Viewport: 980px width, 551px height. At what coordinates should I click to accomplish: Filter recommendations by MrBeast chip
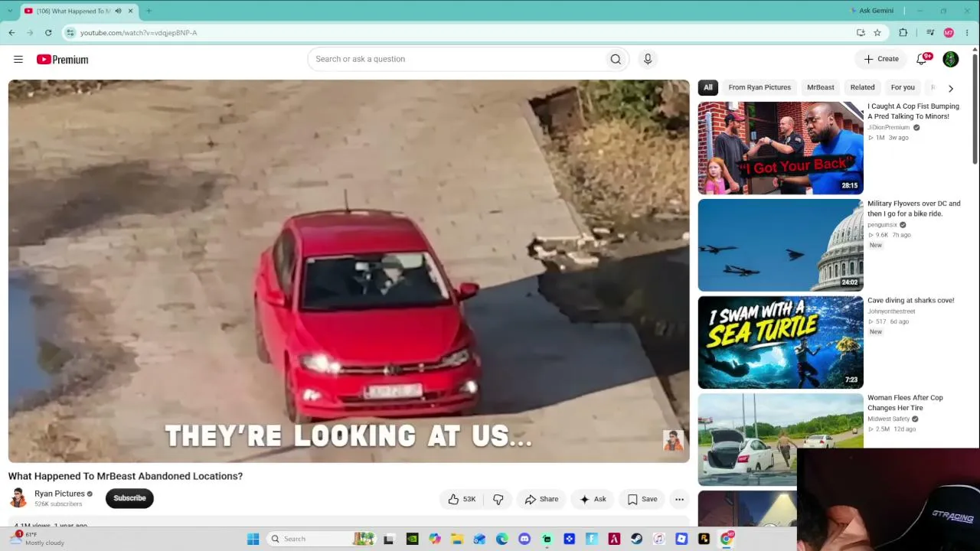coord(821,87)
